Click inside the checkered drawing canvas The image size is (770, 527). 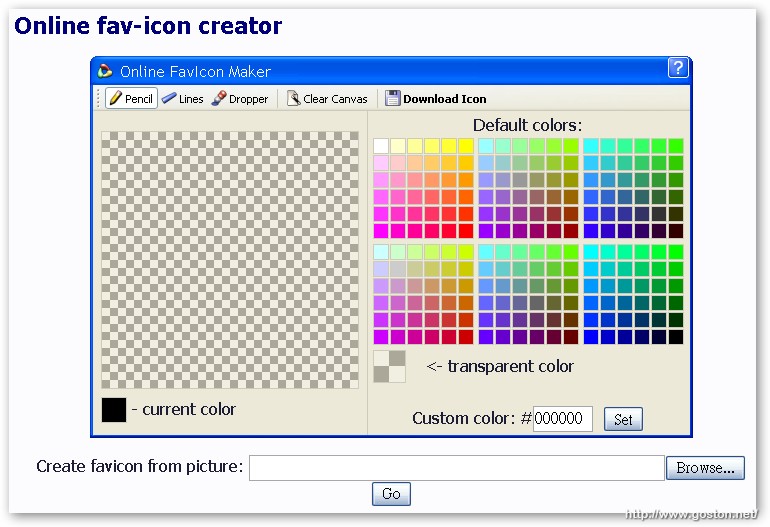click(x=230, y=260)
